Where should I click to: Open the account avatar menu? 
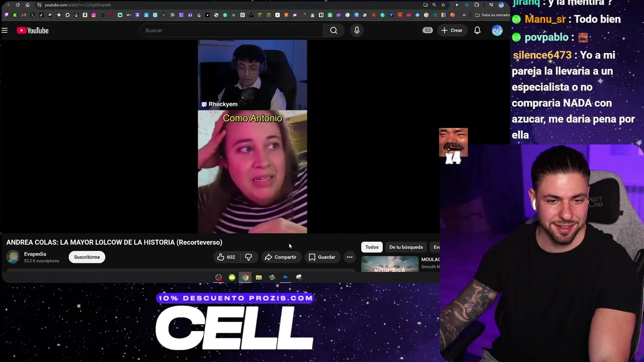coord(497,31)
